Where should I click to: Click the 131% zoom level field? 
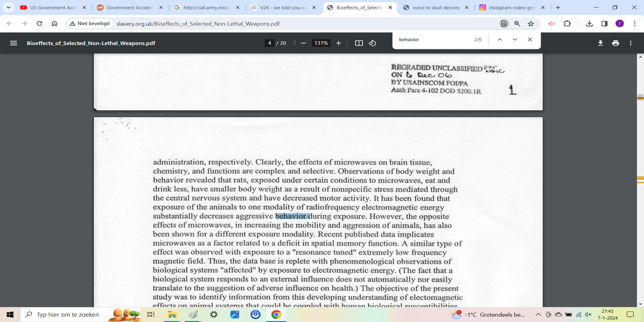(x=321, y=43)
